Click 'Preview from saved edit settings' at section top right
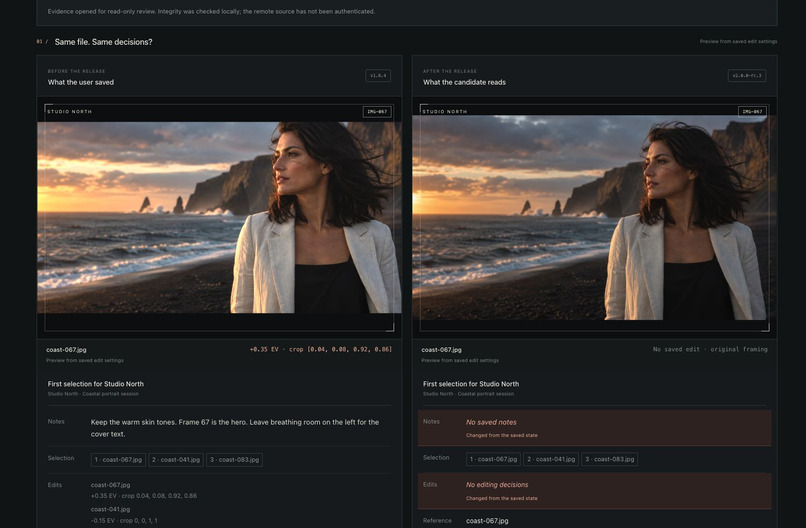The image size is (806, 528). pos(738,41)
